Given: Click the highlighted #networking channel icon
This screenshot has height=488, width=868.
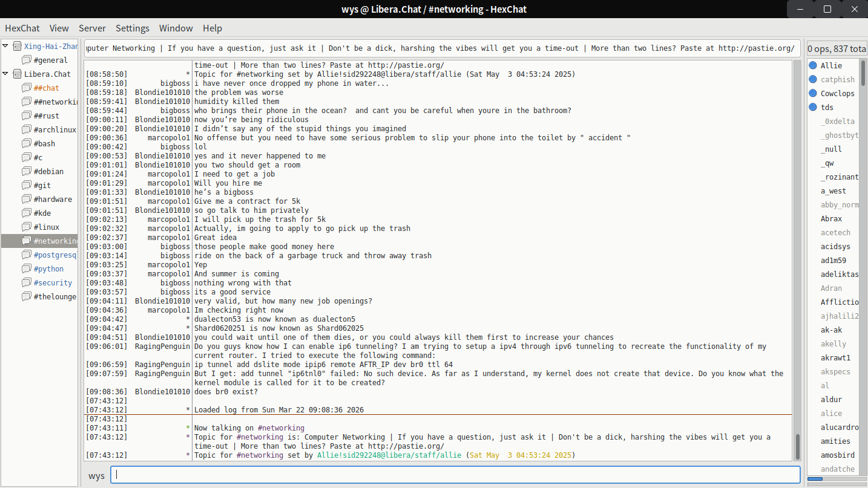Looking at the screenshot, I should point(26,241).
